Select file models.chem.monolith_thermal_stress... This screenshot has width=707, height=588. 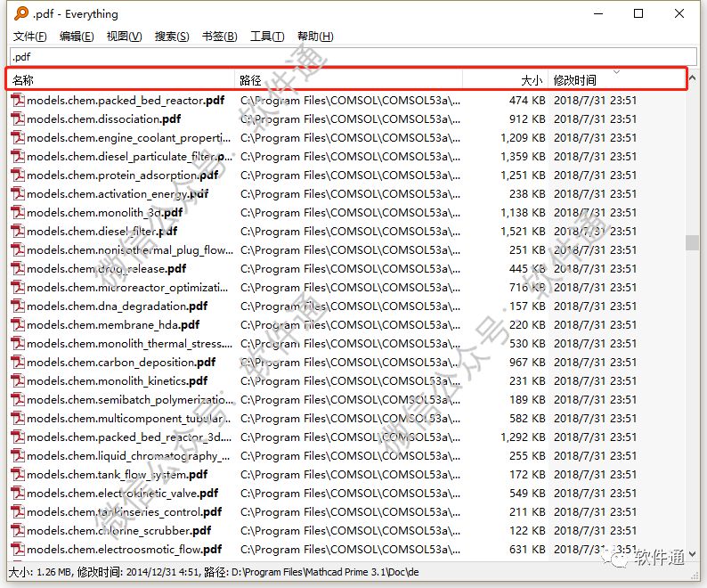coord(130,343)
